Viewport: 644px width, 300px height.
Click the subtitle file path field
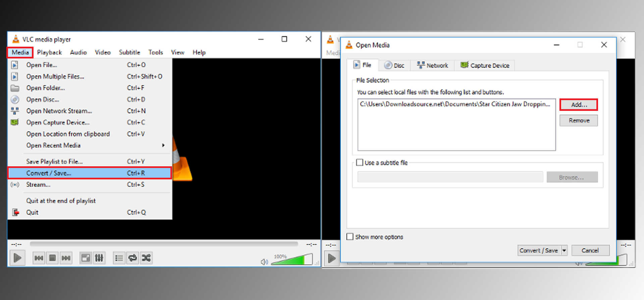tap(450, 177)
